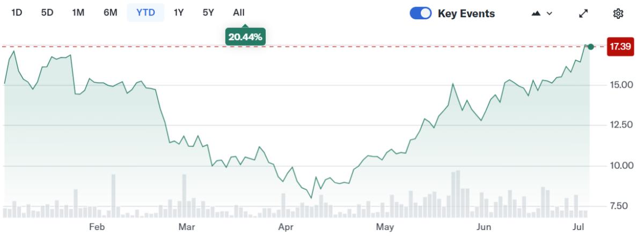
Task: Click the 15.00 price axis label
Action: [x=620, y=85]
